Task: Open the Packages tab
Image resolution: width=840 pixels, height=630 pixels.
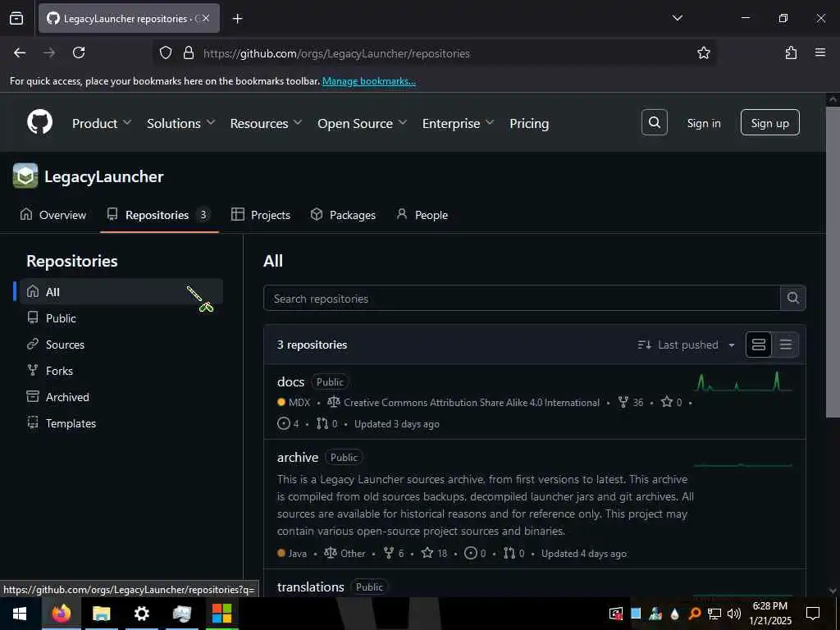Action: coord(344,215)
